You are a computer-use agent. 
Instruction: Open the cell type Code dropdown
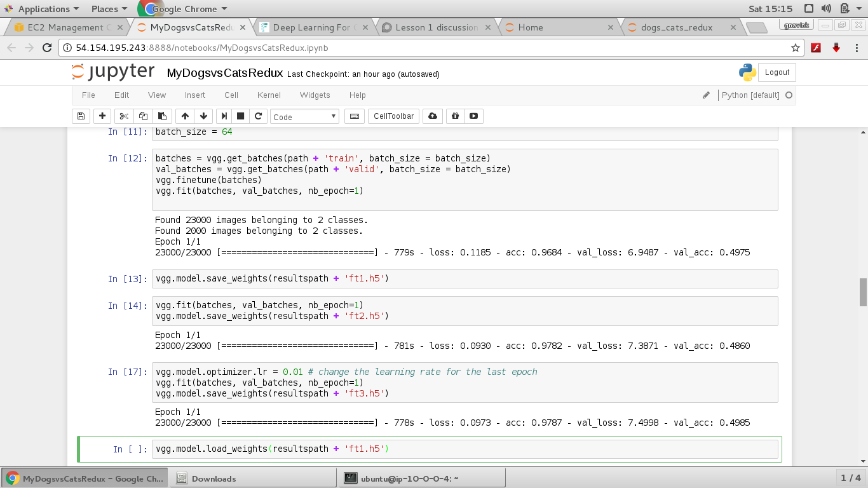point(305,117)
